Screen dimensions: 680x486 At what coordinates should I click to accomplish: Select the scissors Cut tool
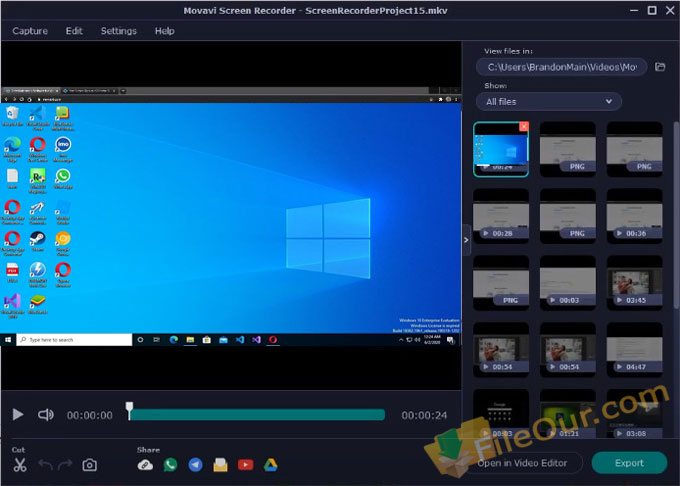20,465
